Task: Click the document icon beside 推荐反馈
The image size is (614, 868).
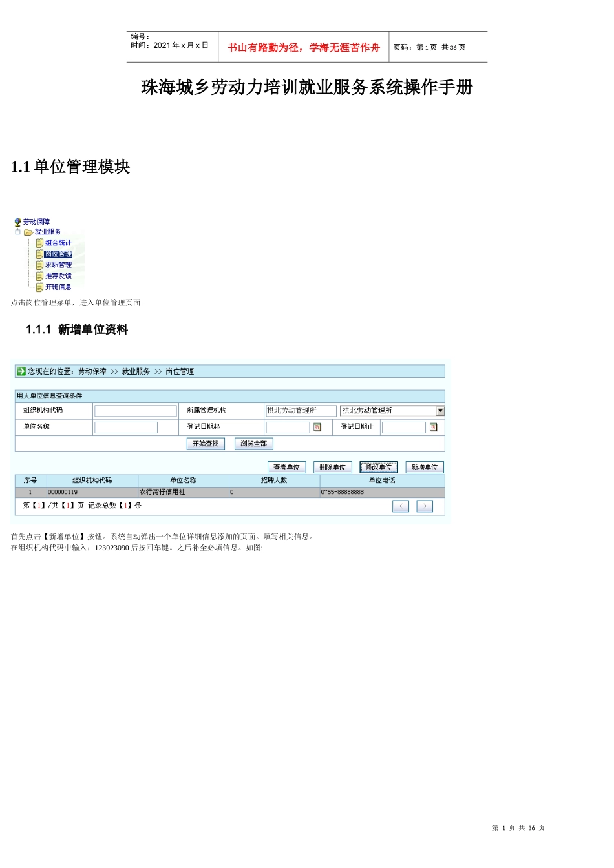Action: (39, 276)
